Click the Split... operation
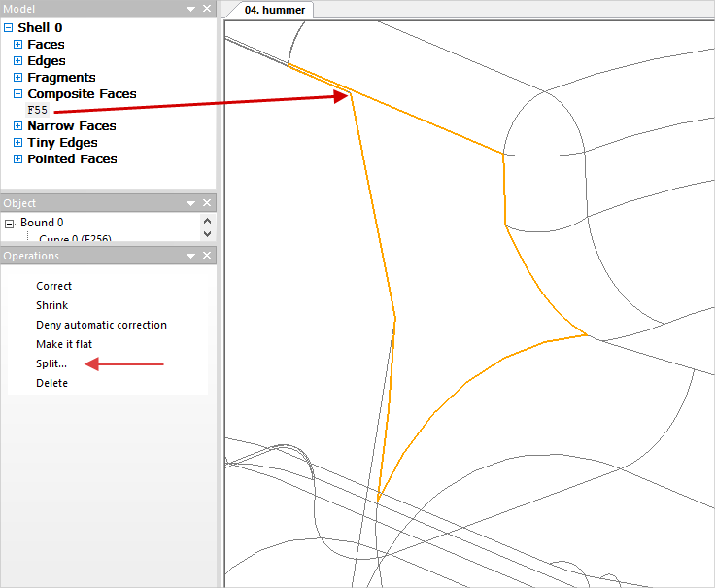Image resolution: width=715 pixels, height=588 pixels. (x=51, y=363)
